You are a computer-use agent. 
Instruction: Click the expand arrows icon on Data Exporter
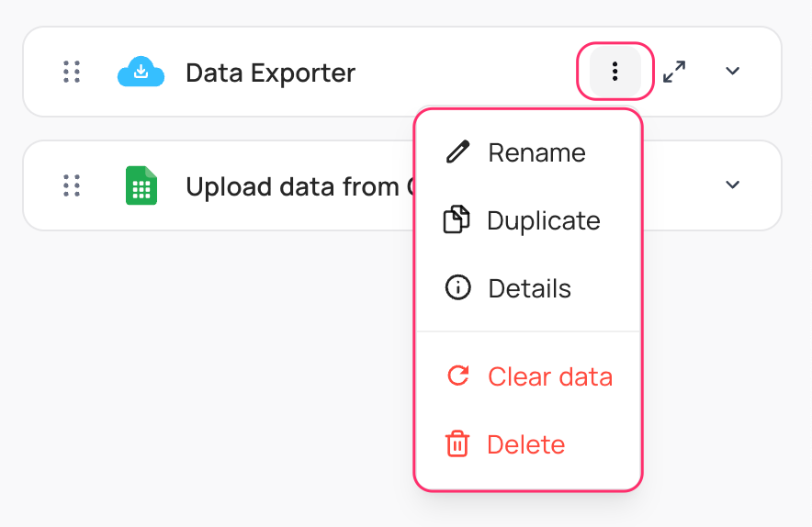click(x=675, y=72)
